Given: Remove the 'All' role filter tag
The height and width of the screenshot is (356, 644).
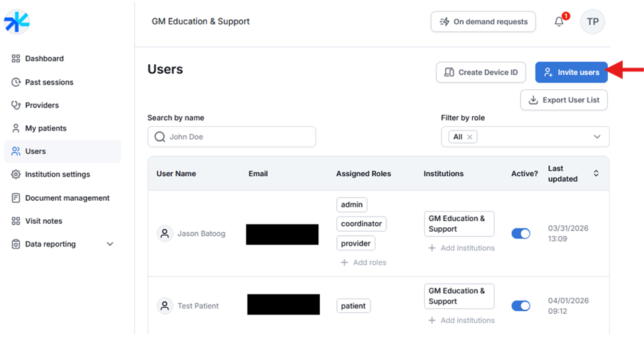Looking at the screenshot, I should pos(470,137).
